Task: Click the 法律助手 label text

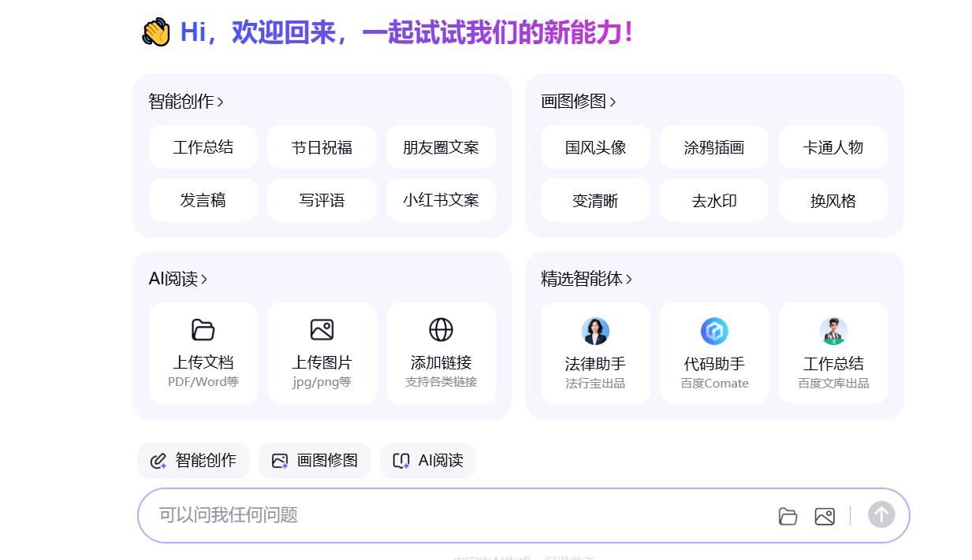Action: pyautogui.click(x=595, y=364)
